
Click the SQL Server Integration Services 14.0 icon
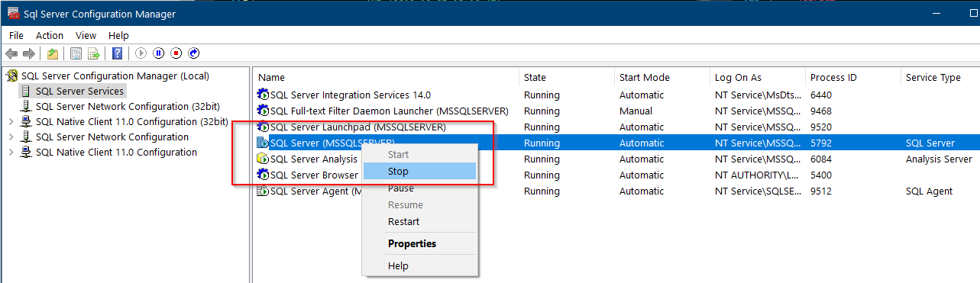[x=263, y=95]
